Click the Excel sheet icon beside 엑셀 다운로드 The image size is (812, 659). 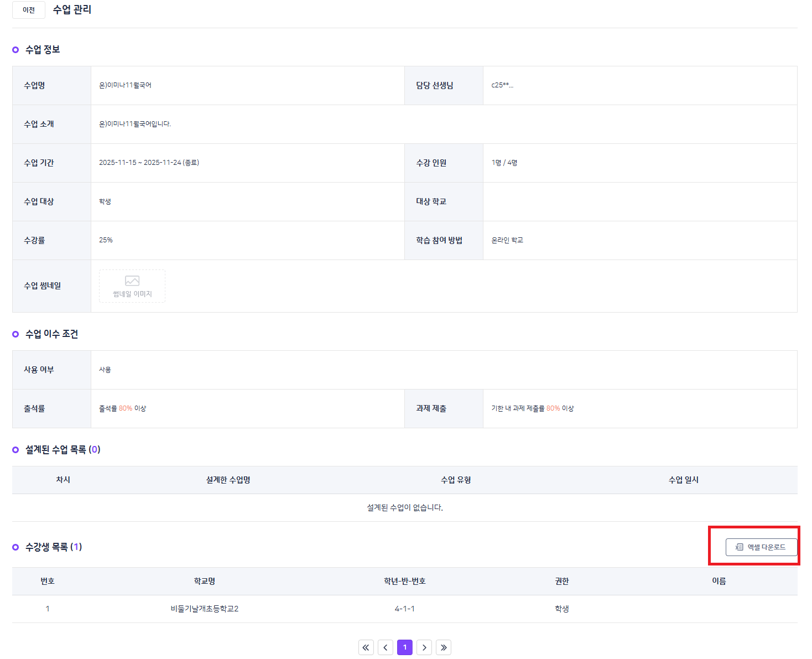739,547
